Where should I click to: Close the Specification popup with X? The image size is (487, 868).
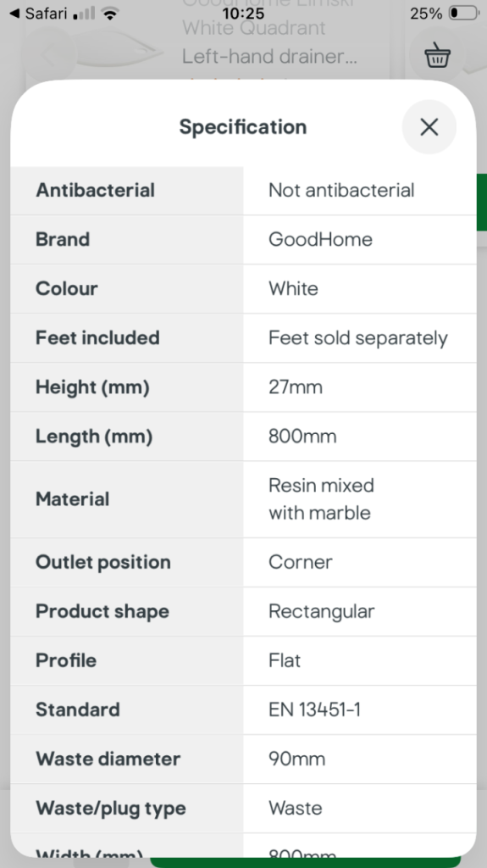tap(429, 127)
